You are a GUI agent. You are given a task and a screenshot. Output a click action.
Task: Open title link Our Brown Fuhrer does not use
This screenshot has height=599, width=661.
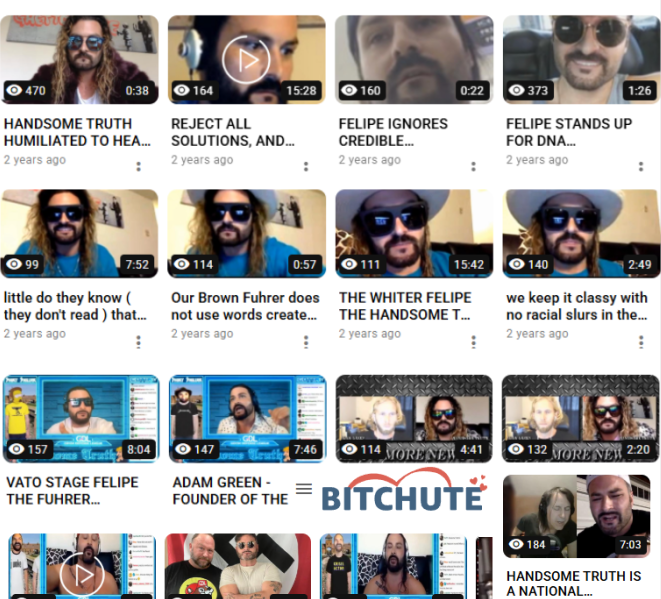tap(245, 306)
